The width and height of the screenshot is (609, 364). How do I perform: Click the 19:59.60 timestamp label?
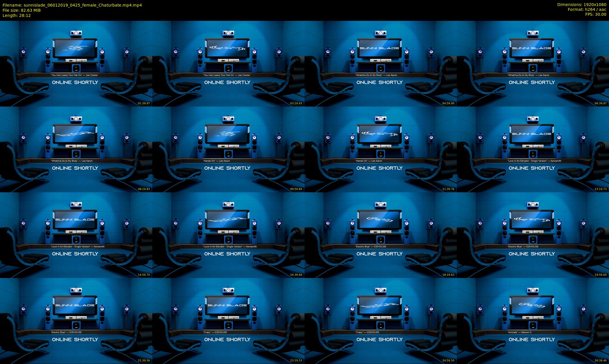coord(600,275)
